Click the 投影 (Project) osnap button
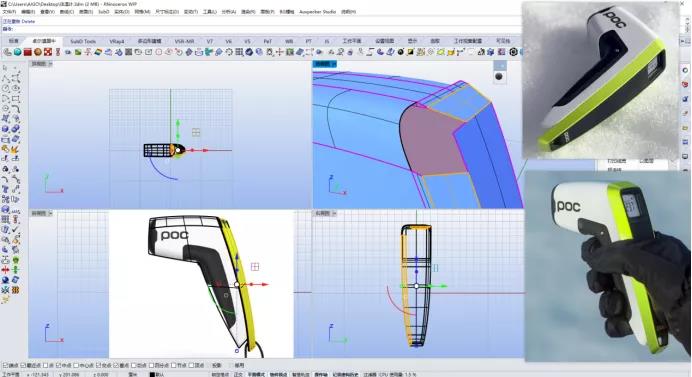Image resolution: width=692 pixels, height=377 pixels. point(217,366)
